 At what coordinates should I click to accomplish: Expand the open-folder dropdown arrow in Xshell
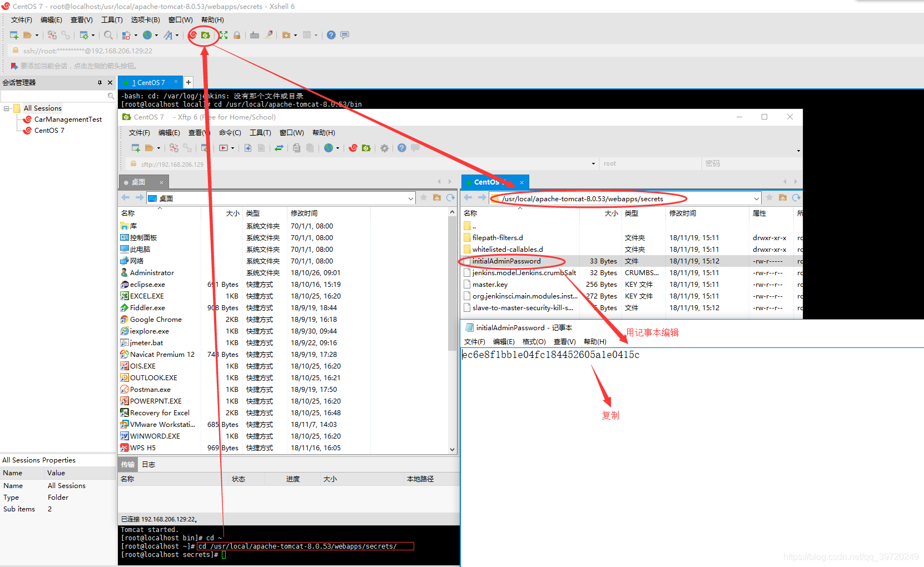(37, 35)
